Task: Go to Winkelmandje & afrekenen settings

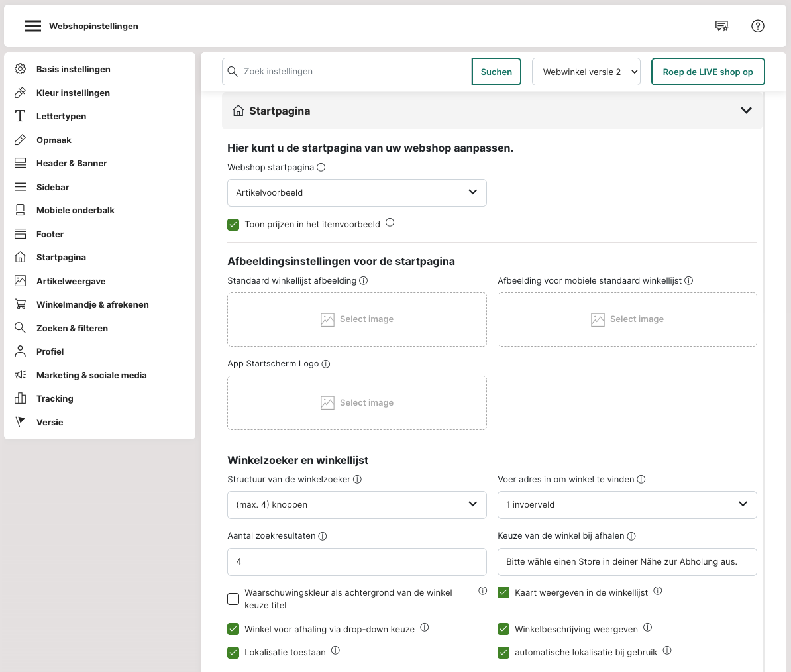Action: click(92, 304)
